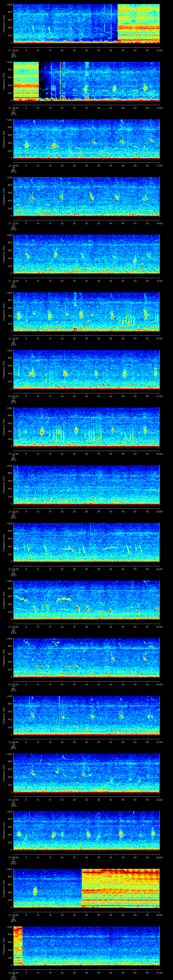Click the 22:00 end time label

(x=160, y=454)
